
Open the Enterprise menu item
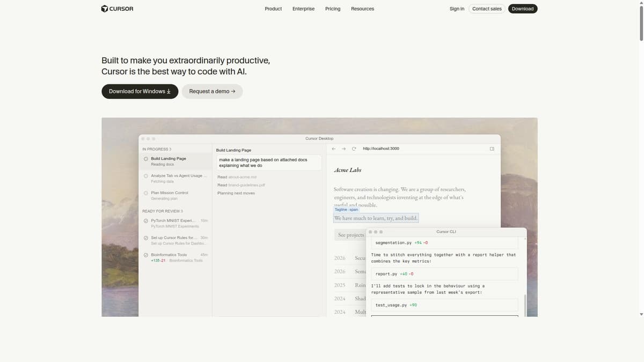click(x=303, y=9)
